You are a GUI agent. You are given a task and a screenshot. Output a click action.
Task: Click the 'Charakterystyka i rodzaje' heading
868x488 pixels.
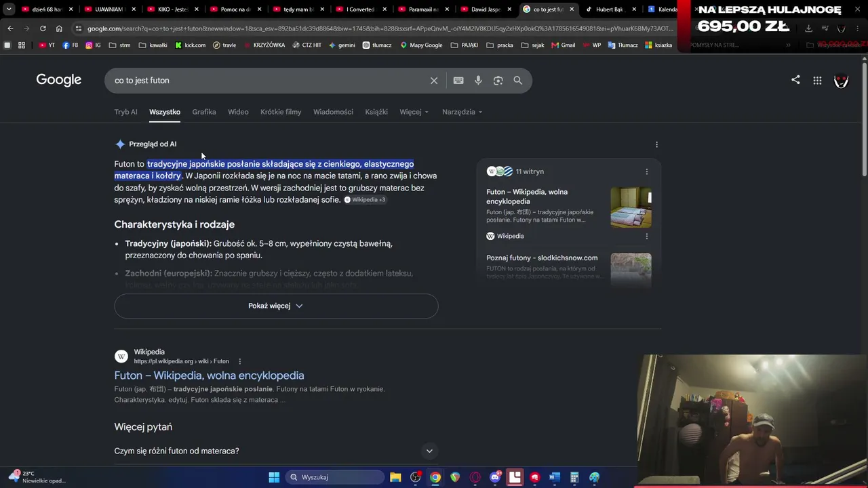click(x=174, y=224)
